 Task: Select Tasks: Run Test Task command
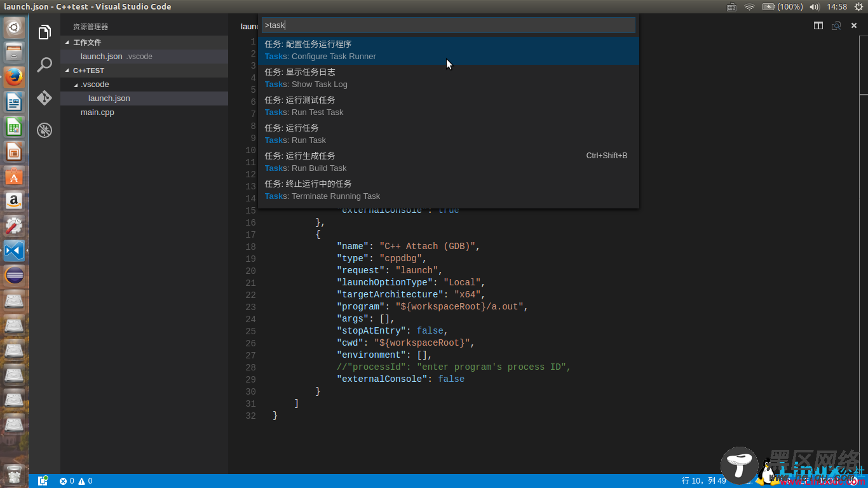(449, 106)
